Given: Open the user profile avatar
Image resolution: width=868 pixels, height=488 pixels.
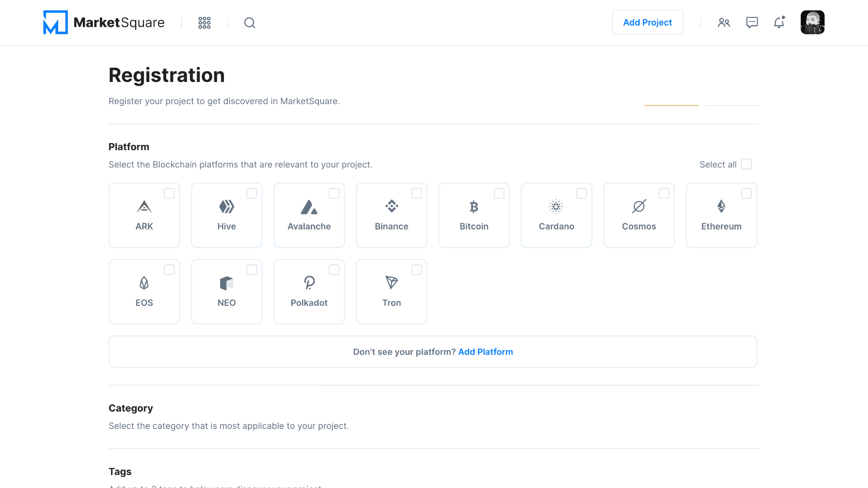Looking at the screenshot, I should coord(812,22).
